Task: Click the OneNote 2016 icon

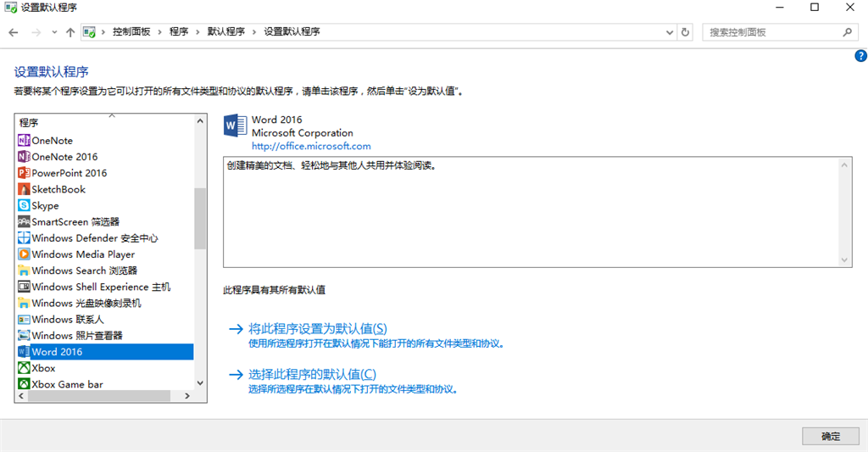Action: (x=24, y=156)
